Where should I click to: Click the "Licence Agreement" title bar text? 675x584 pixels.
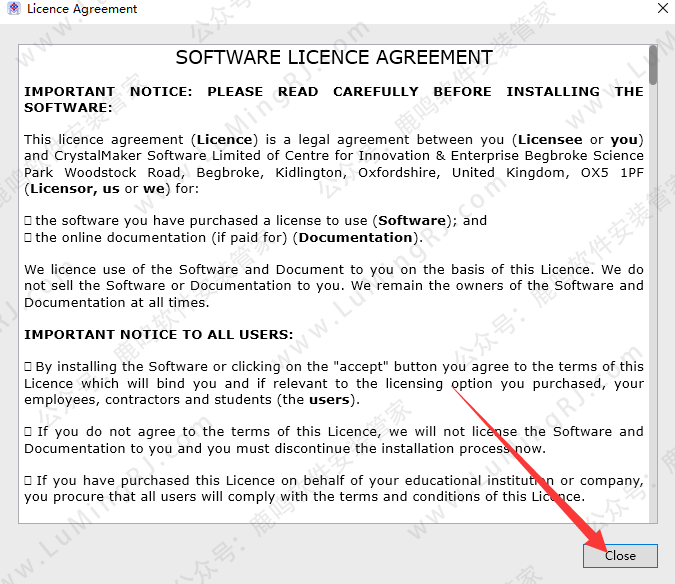(82, 9)
